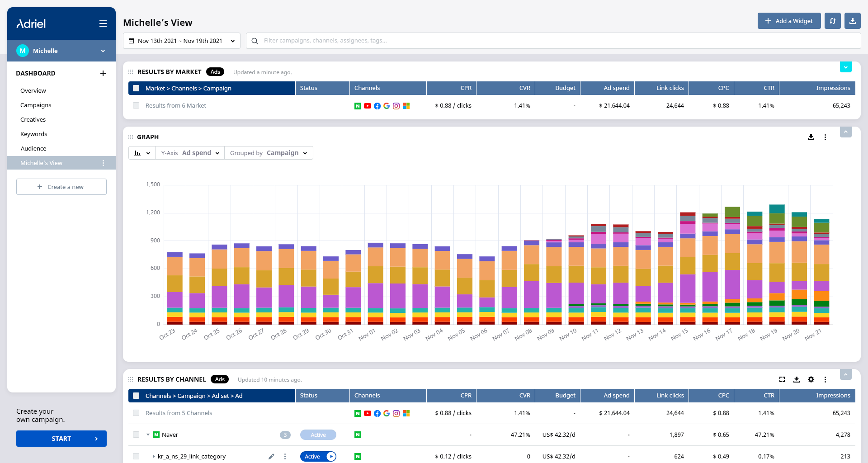The width and height of the screenshot is (868, 463).
Task: Open Grouped by Campaign dropdown
Action: (x=269, y=153)
